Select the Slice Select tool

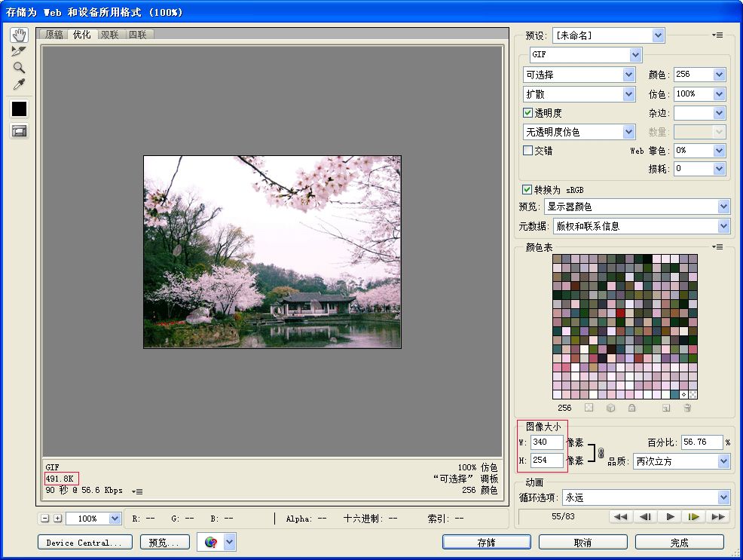pyautogui.click(x=19, y=51)
